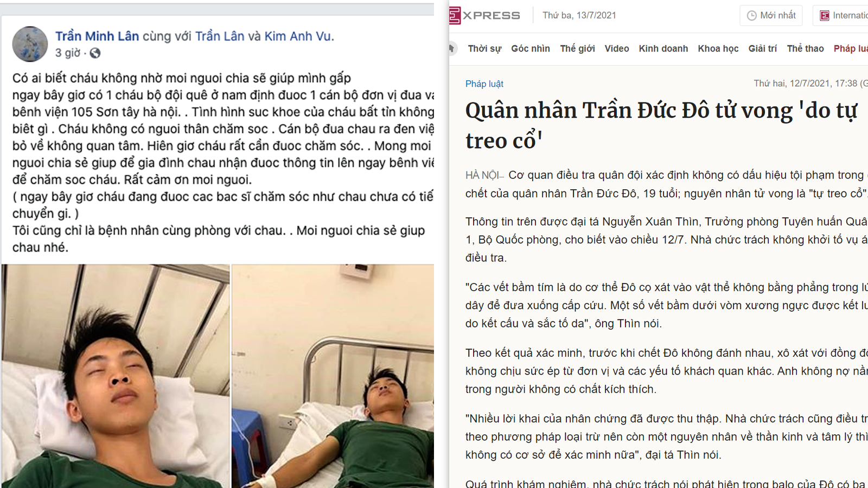Open the Góc nhìn section

click(x=531, y=48)
